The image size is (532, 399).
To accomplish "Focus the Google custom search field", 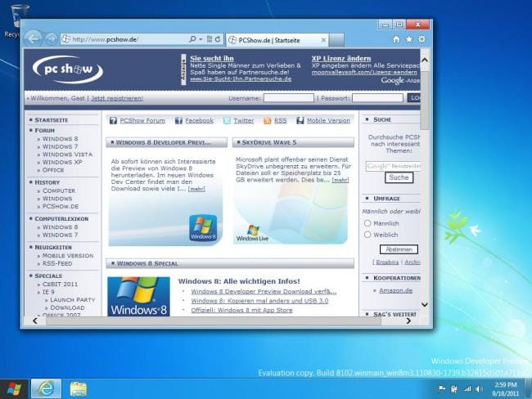I will (393, 166).
